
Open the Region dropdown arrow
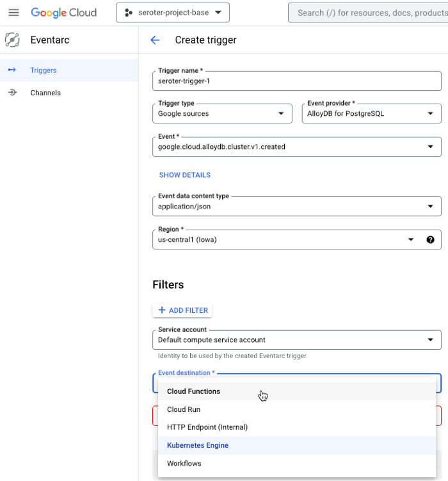pyautogui.click(x=411, y=240)
